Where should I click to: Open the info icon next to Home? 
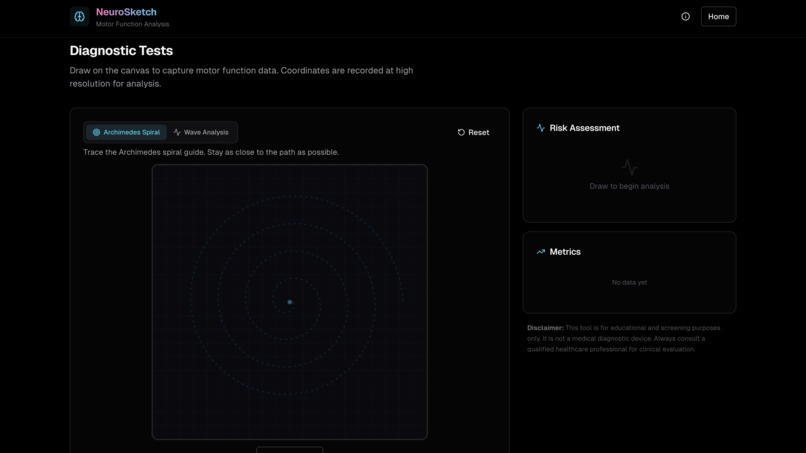click(x=685, y=16)
